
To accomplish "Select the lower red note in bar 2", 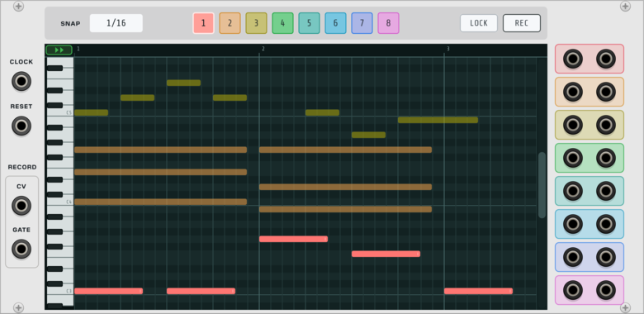I will coord(386,254).
